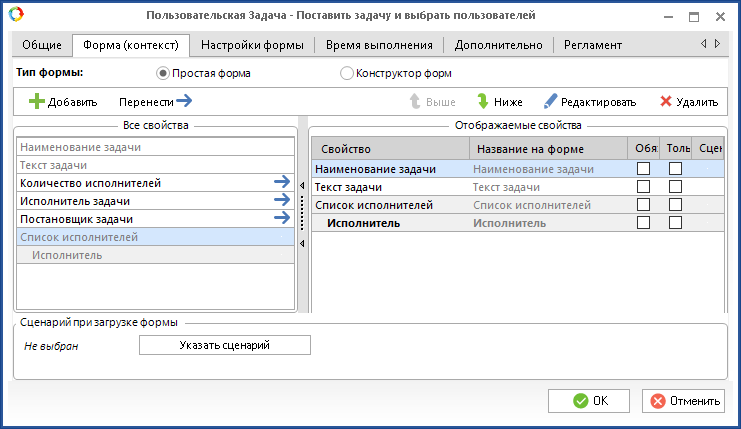Toggle Обя checkbox for Наименование задачи row
This screenshot has height=429, width=741.
pos(643,169)
